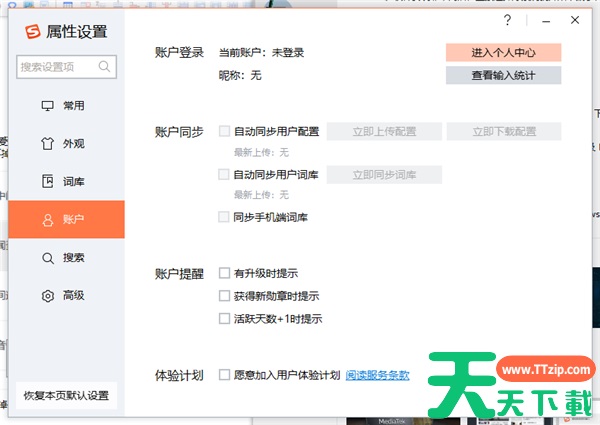This screenshot has height=425, width=600.
Task: Open 高级 settings via the gear icon
Action: tap(47, 295)
